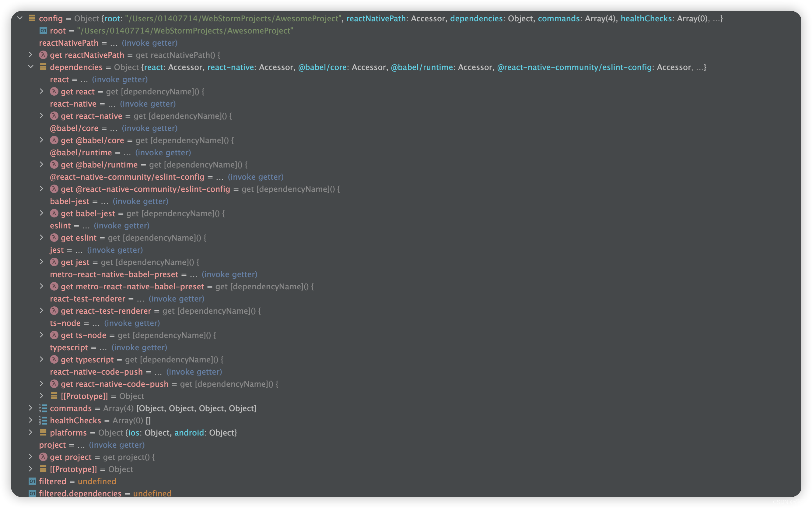The width and height of the screenshot is (812, 508).
Task: Click lambda icon beside get eslint
Action: point(54,238)
